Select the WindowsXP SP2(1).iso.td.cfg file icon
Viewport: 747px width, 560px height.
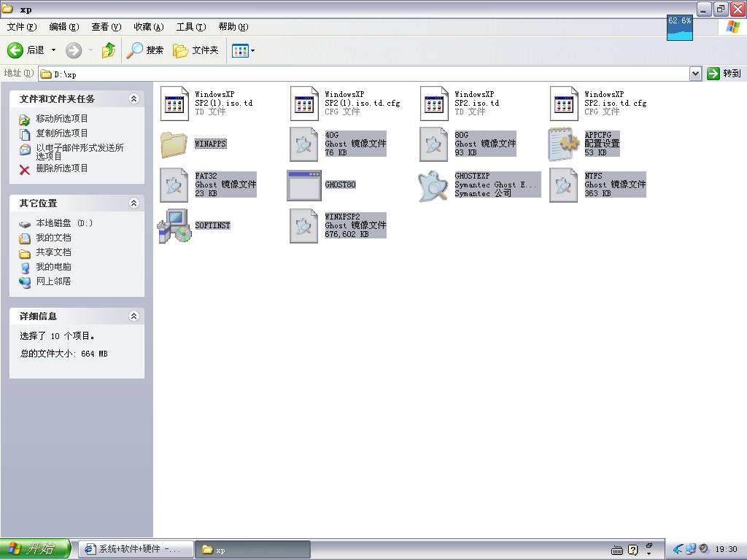click(x=304, y=104)
